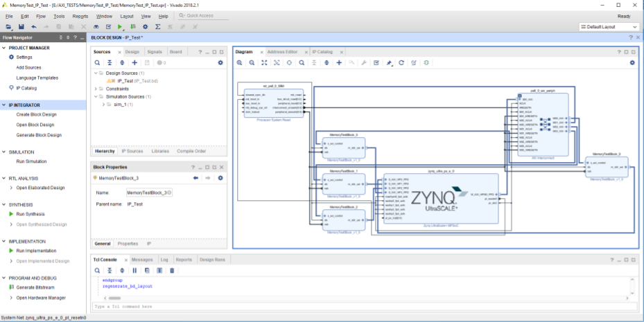The width and height of the screenshot is (644, 322).
Task: Add IP with the diagram plus icon
Action: 339,63
